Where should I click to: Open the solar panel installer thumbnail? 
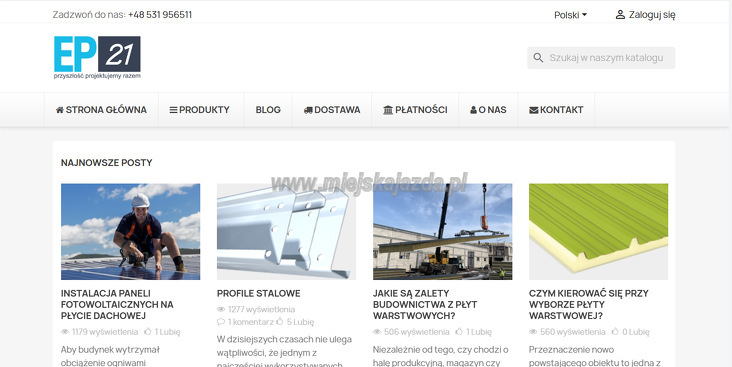click(130, 232)
